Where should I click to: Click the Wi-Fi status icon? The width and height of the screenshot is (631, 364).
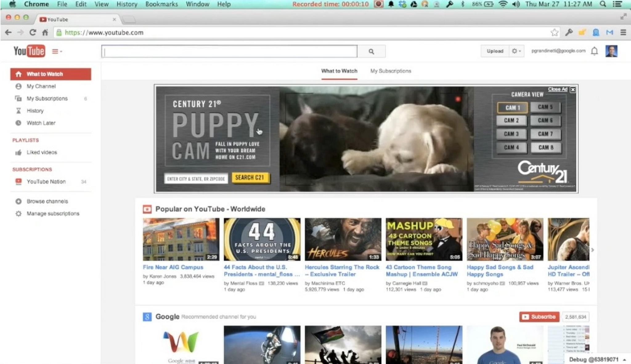(503, 4)
